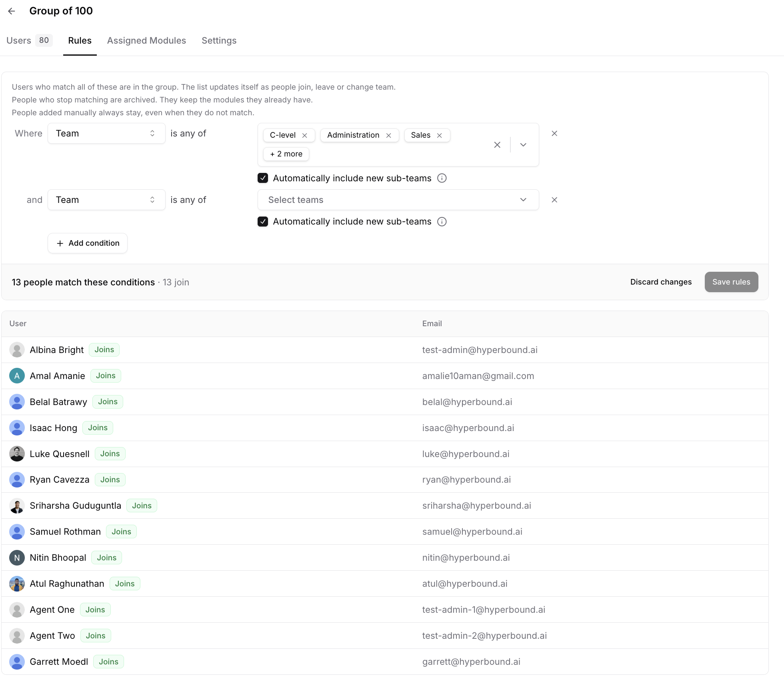Click the Email column header
Viewport: 784px width, 686px height.
432,323
